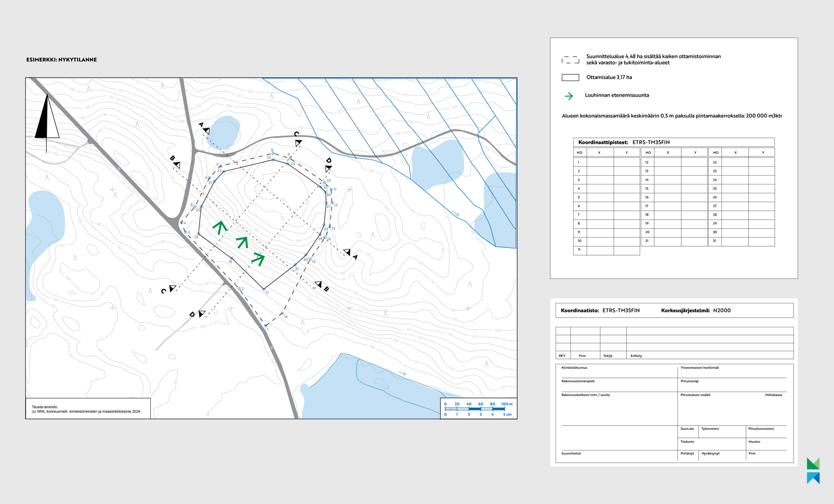Click the green and blue logo in the corner

tap(813, 471)
